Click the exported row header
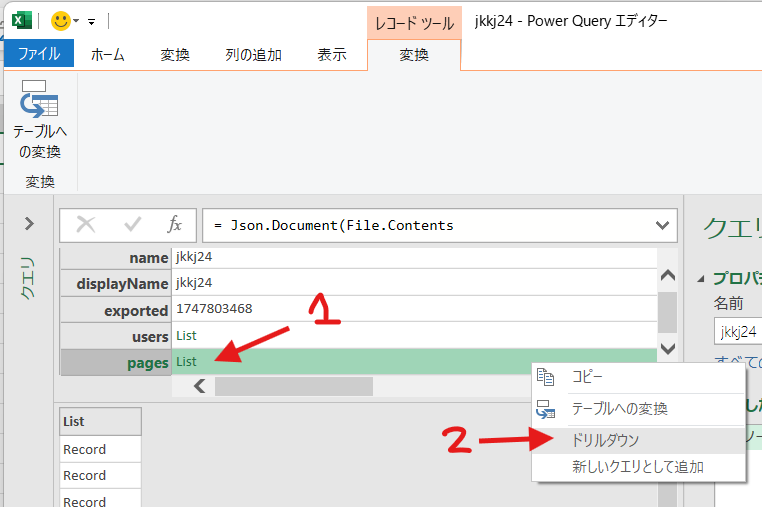This screenshot has height=507, width=762. 116,311
